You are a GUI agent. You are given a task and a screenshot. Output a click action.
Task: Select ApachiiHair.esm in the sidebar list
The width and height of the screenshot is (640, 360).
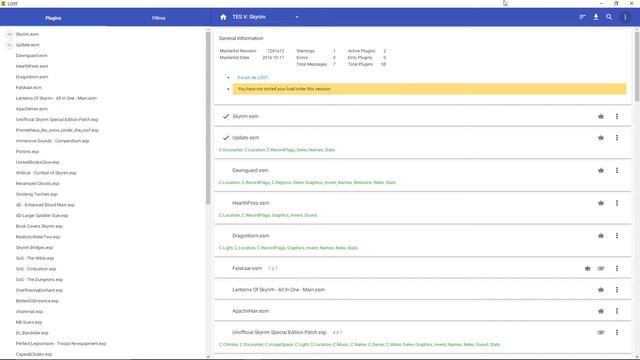31,109
